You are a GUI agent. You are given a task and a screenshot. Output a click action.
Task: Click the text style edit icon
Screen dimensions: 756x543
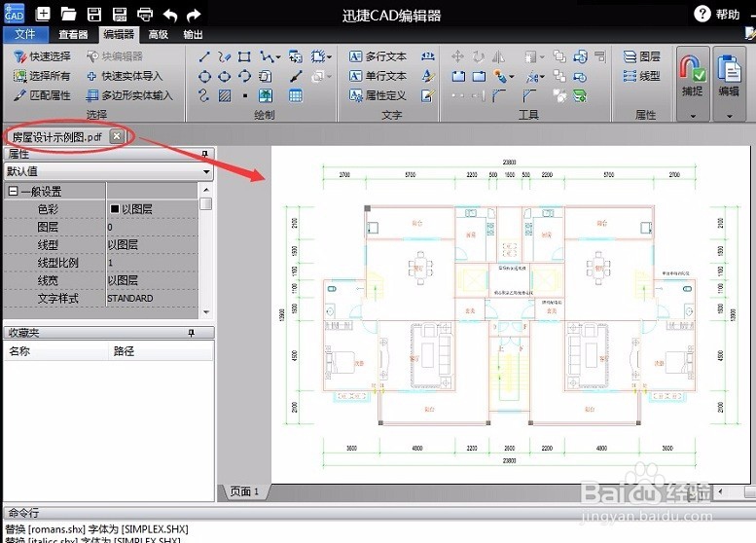(x=428, y=76)
